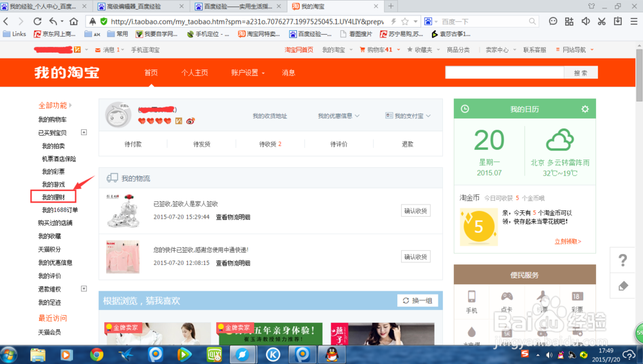Bookmark page with star icon in address bar
Image resolution: width=643 pixels, height=364 pixels.
click(x=404, y=21)
